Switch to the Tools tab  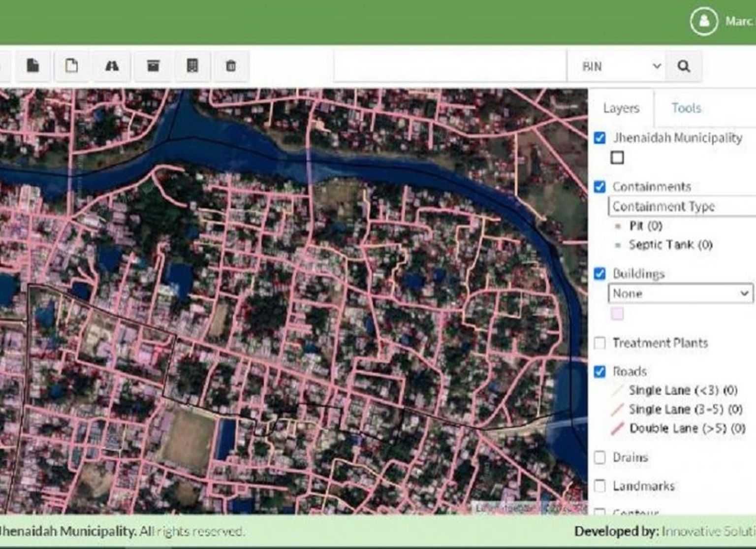coord(686,108)
